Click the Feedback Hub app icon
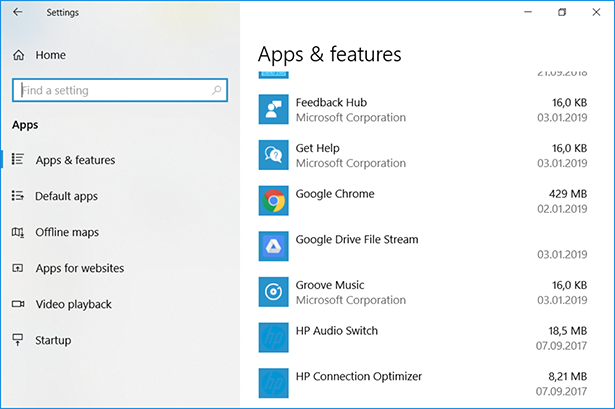 click(x=273, y=109)
